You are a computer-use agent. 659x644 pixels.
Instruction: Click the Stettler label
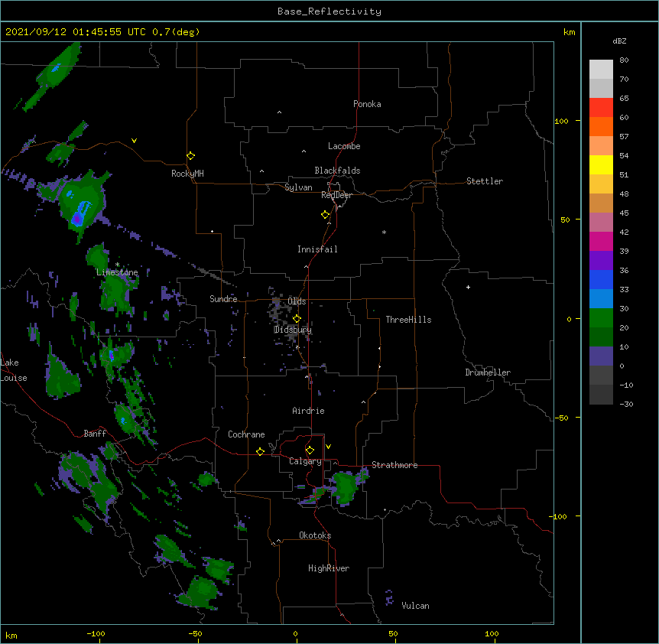click(485, 181)
